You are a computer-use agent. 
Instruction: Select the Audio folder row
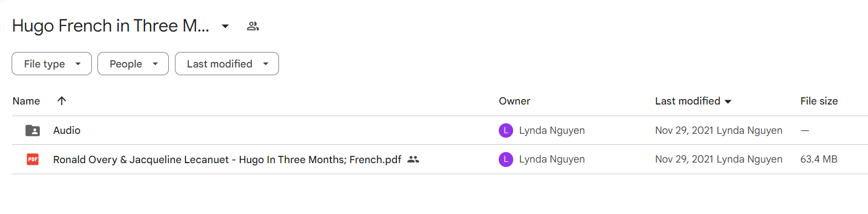pyautogui.click(x=434, y=131)
